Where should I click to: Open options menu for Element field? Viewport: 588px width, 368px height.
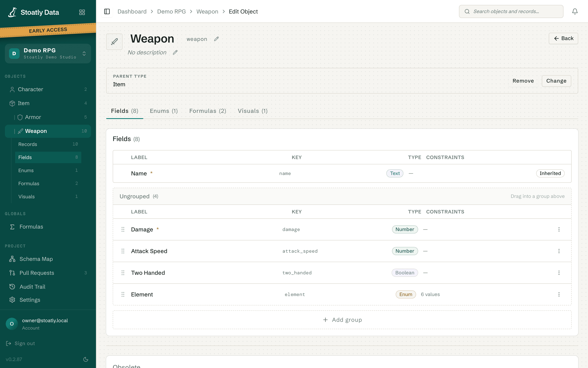[x=559, y=294]
